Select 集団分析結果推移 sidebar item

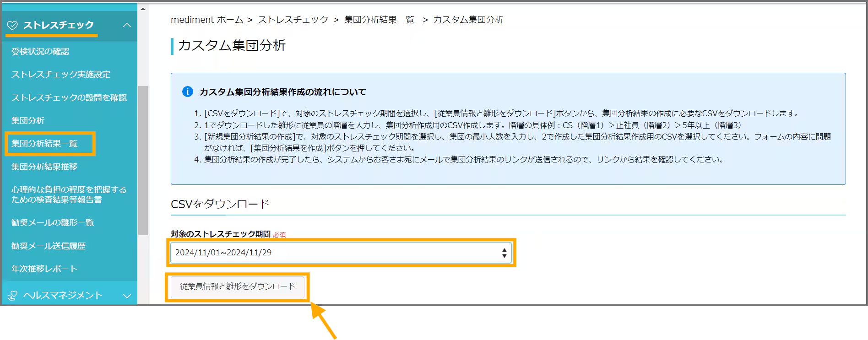[44, 167]
